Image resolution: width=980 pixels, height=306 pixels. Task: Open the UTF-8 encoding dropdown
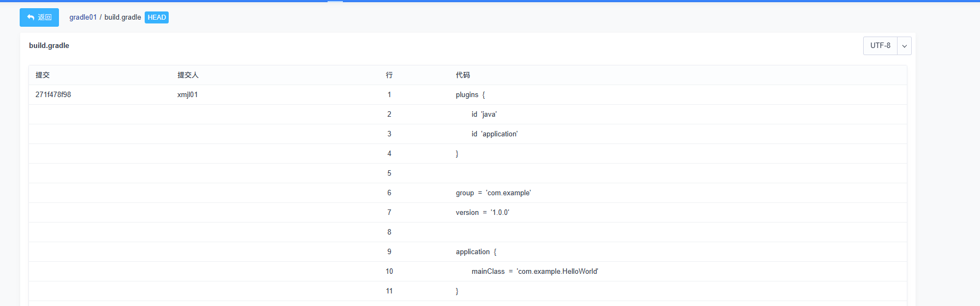click(880, 46)
